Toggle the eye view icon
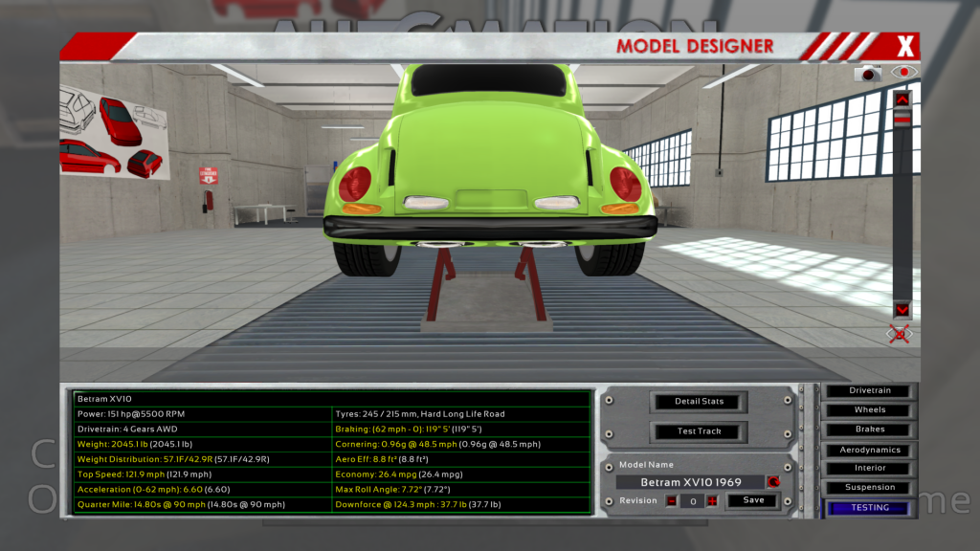 [x=903, y=73]
